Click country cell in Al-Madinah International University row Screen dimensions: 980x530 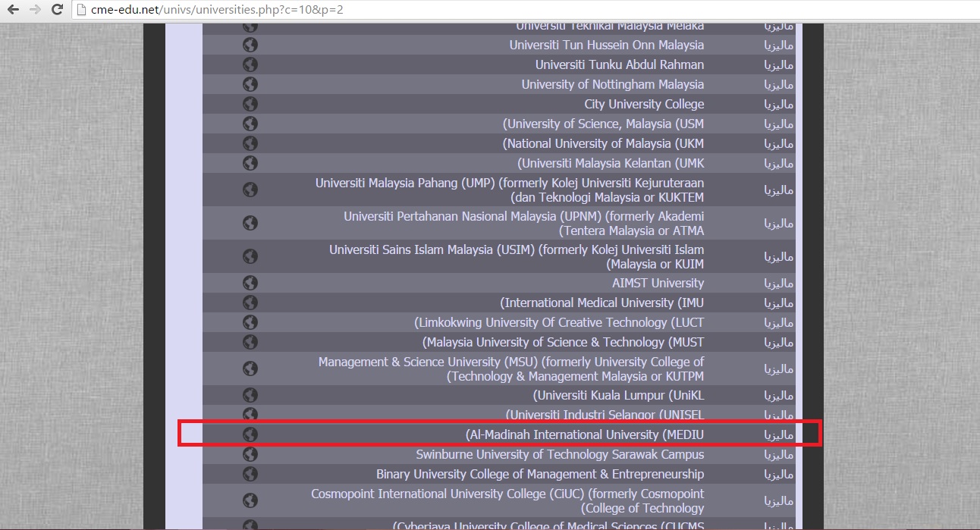[778, 434]
